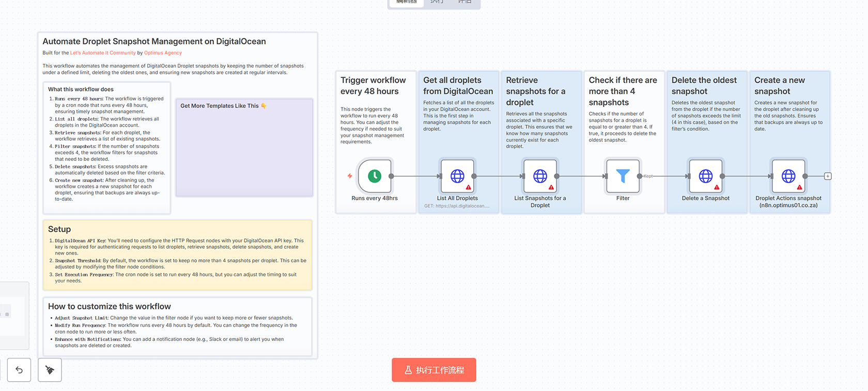The height and width of the screenshot is (391, 868).
Task: Click the lightning bolt trigger icon
Action: (350, 176)
